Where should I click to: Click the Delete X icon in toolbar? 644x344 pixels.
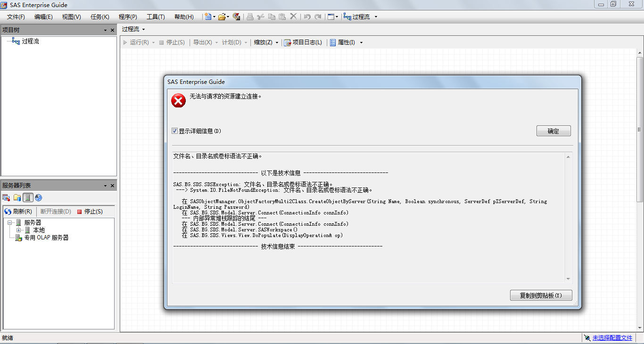point(293,16)
